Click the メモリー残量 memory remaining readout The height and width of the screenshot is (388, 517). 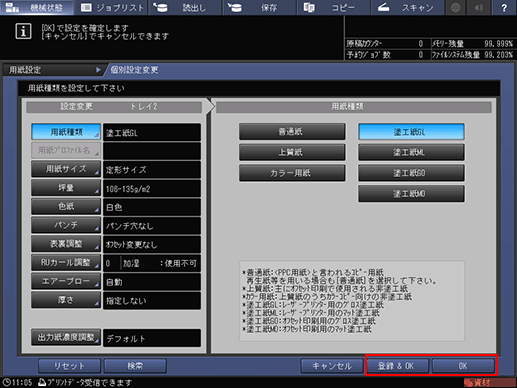tap(472, 44)
